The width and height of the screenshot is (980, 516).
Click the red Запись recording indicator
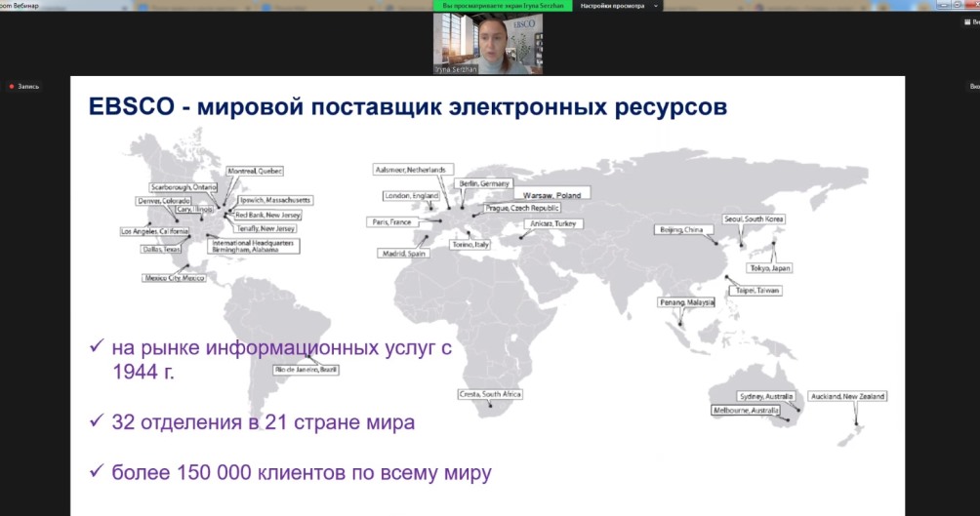click(x=24, y=86)
